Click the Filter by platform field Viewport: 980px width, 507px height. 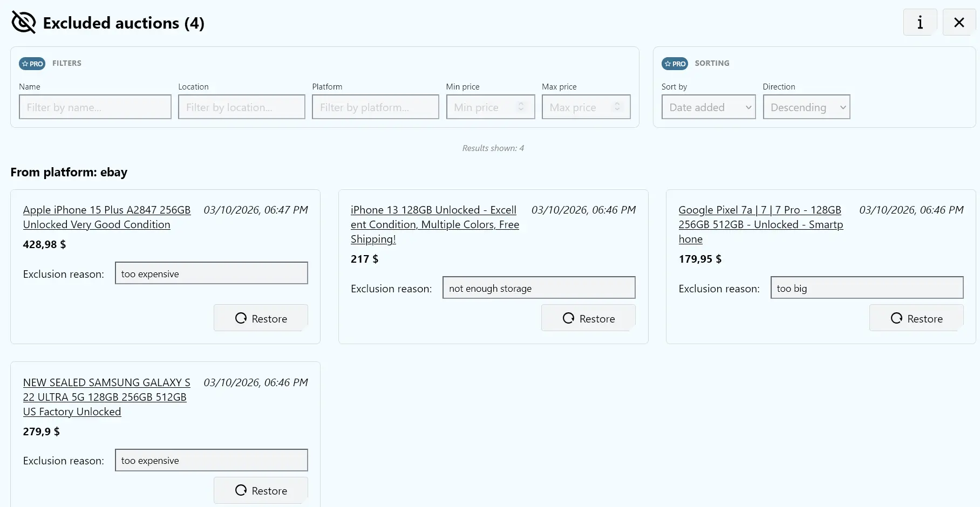point(375,107)
